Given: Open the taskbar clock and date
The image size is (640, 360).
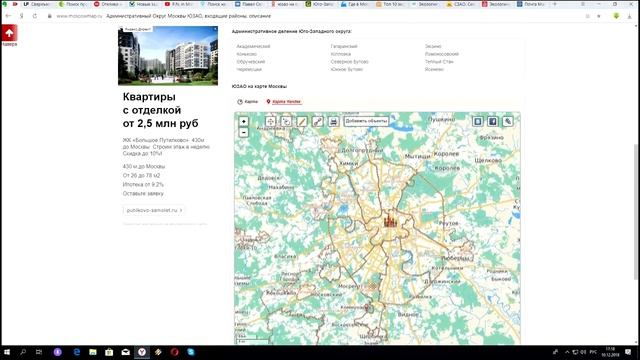Looking at the screenshot, I should [610, 352].
